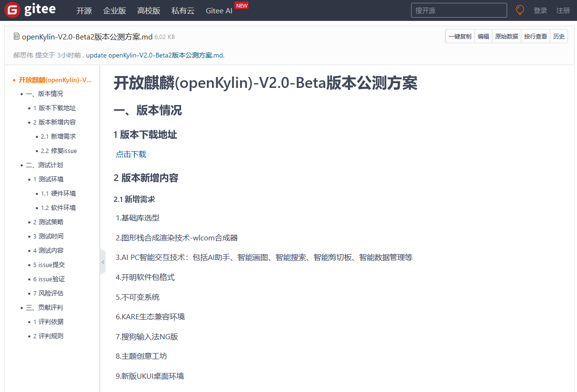Jump to 1.2 软件环境 in outline
Image resolution: width=577 pixels, height=392 pixels.
[x=58, y=208]
